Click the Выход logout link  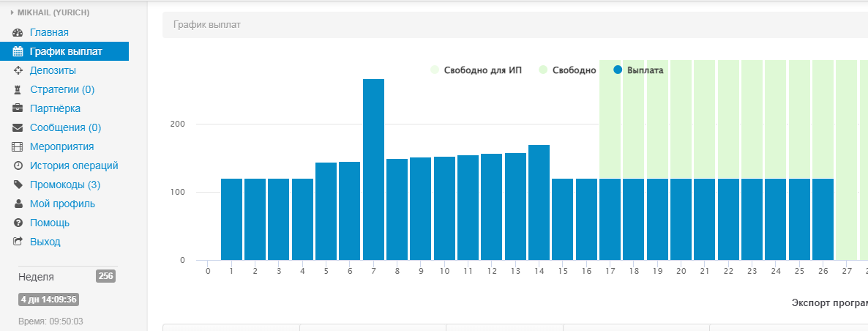(x=45, y=242)
